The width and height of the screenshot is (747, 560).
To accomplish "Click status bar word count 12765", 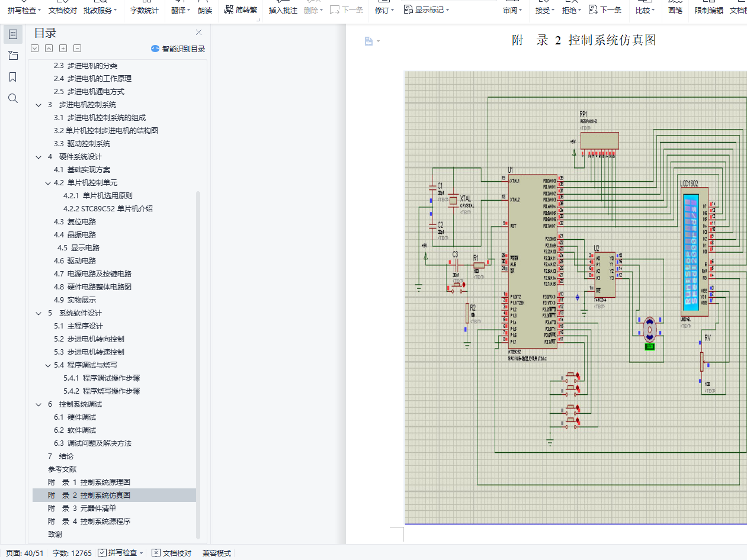I will point(72,553).
